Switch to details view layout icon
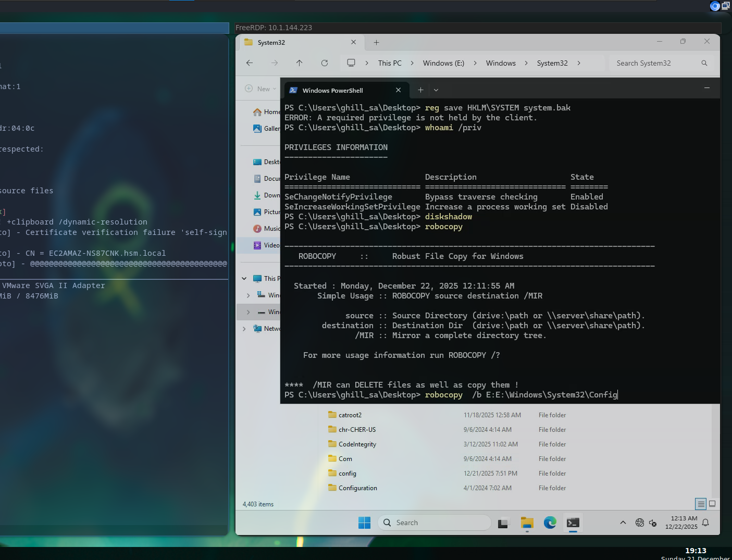Screen dimensions: 732x560 (x=701, y=504)
